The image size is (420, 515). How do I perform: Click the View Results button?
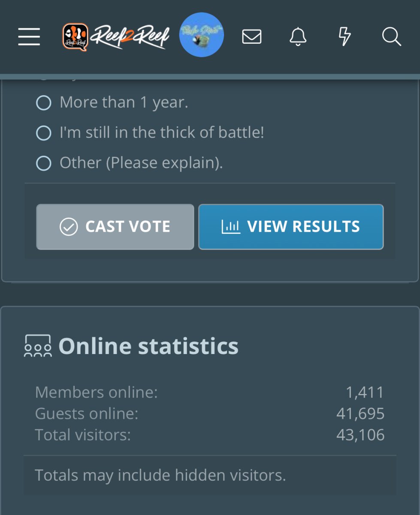(x=291, y=227)
